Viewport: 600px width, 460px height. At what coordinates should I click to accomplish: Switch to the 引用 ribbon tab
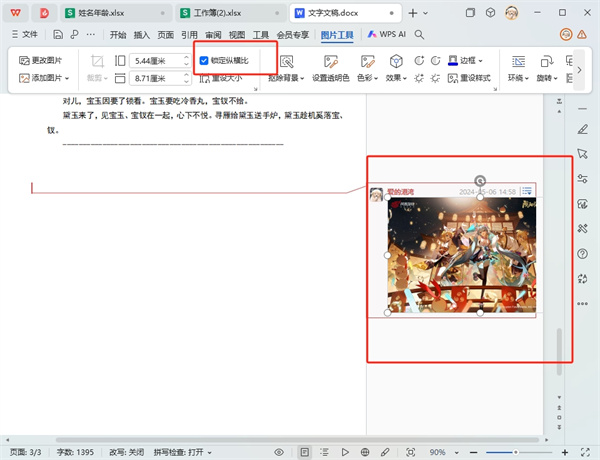(x=189, y=35)
